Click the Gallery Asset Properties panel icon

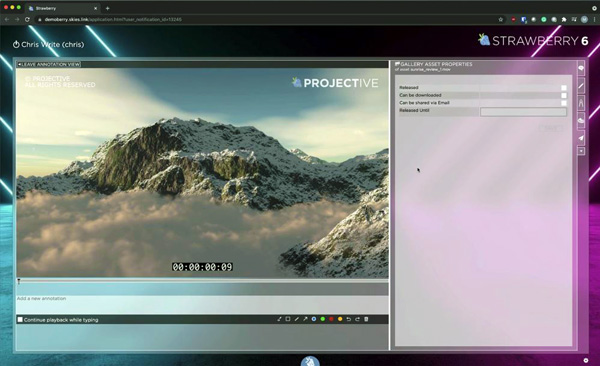click(x=397, y=64)
